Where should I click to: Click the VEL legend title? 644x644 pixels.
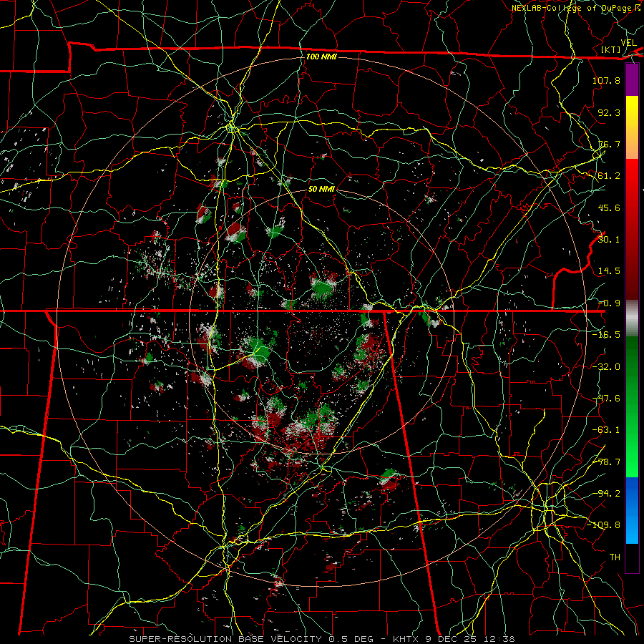click(628, 43)
